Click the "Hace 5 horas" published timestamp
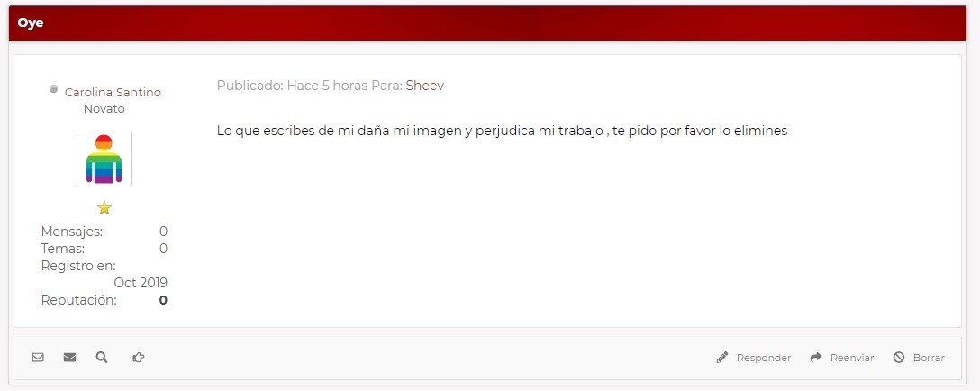980x391 pixels. pyautogui.click(x=328, y=86)
